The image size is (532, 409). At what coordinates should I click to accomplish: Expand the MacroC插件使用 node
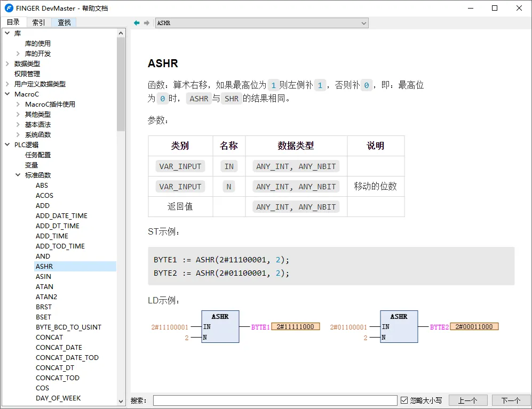pyautogui.click(x=18, y=104)
